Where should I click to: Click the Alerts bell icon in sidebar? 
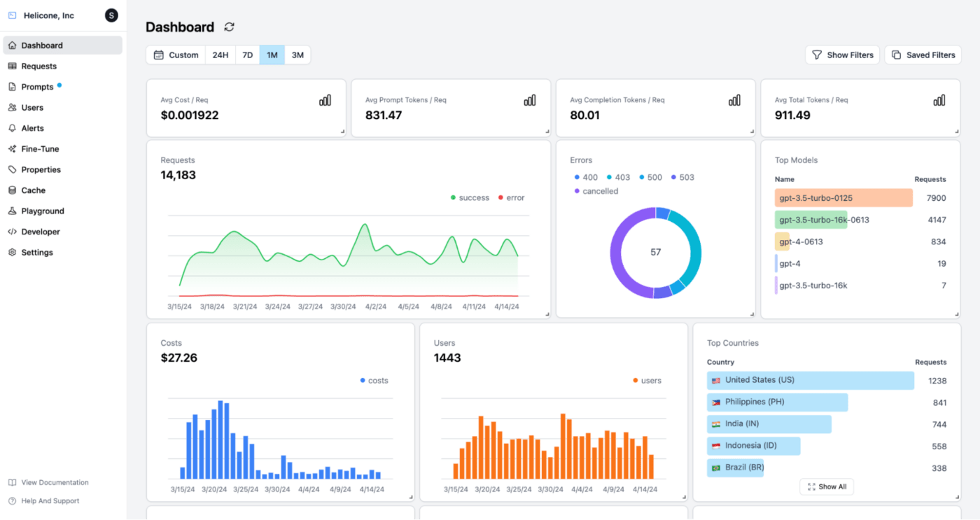click(x=12, y=128)
